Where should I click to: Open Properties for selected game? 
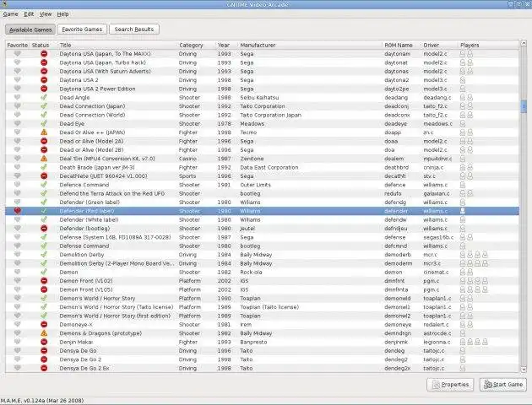[450, 384]
